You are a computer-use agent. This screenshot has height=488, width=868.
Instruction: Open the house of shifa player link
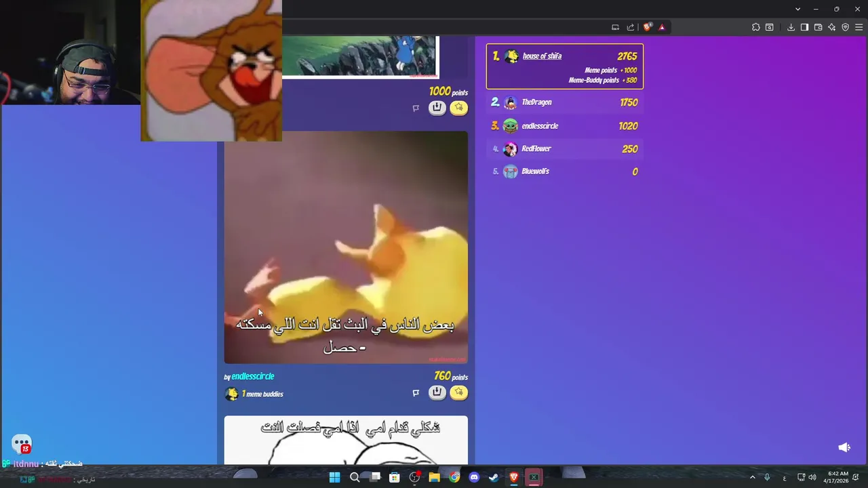pyautogui.click(x=542, y=56)
